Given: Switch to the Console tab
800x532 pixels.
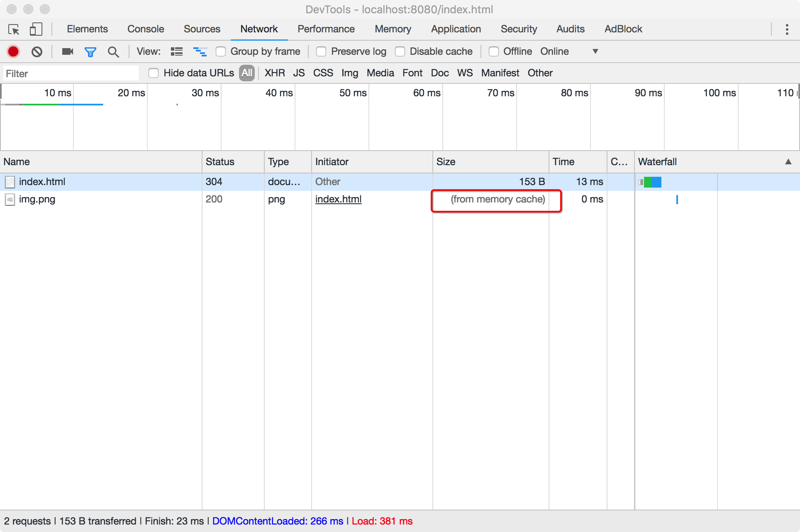Looking at the screenshot, I should pos(146,29).
